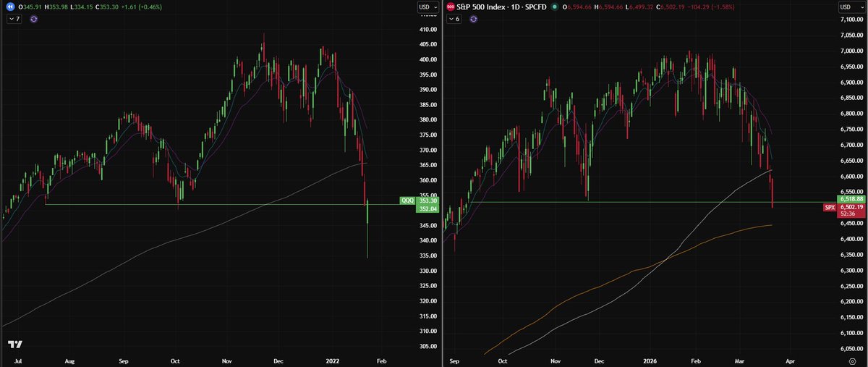Click the 305.00 price axis label
The image size is (868, 367).
[x=427, y=346]
